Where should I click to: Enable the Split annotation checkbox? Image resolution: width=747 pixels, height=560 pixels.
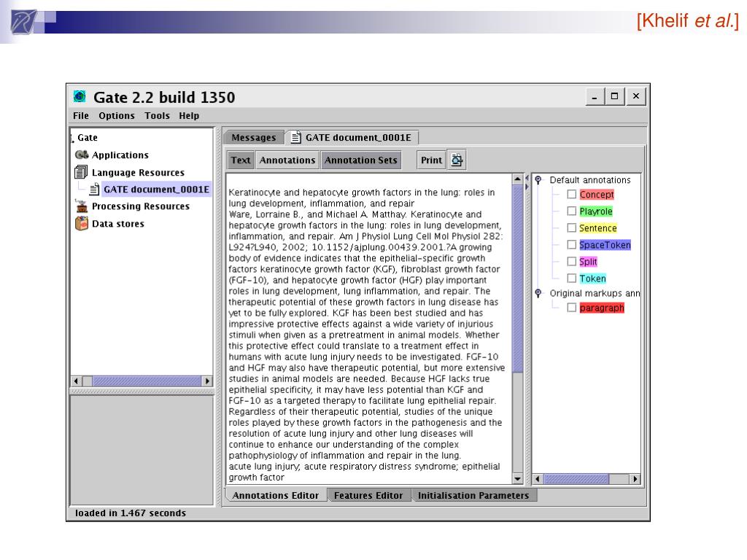pyautogui.click(x=572, y=261)
